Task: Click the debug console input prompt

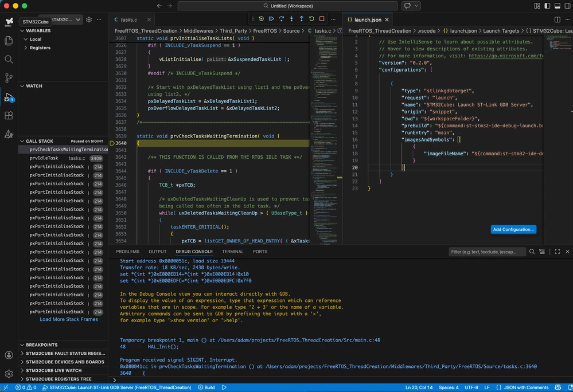Action: point(340,380)
